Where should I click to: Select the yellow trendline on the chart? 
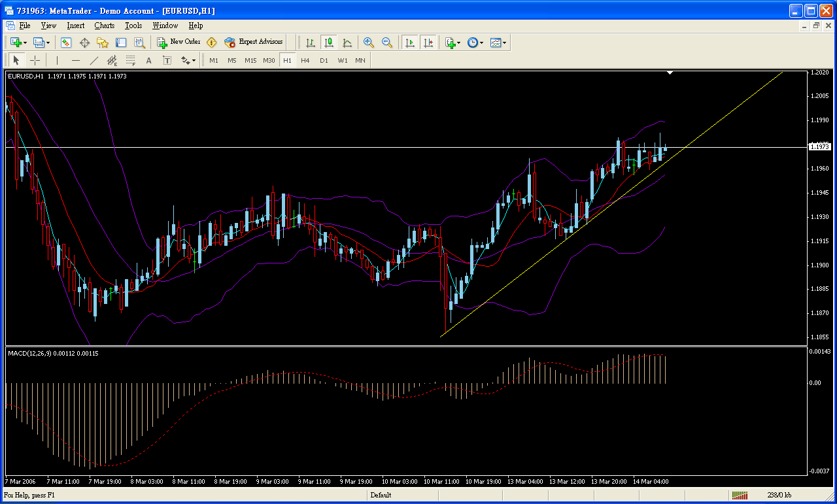coord(612,205)
